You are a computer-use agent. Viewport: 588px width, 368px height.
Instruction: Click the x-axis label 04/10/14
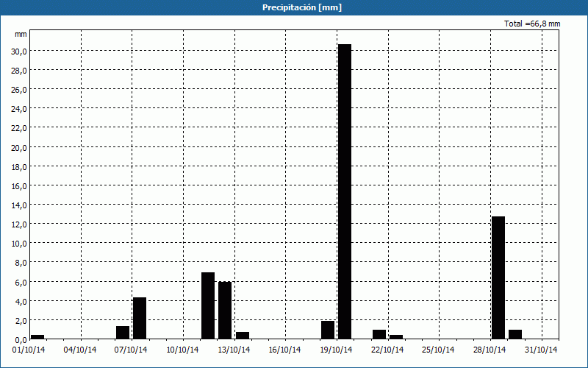click(80, 350)
